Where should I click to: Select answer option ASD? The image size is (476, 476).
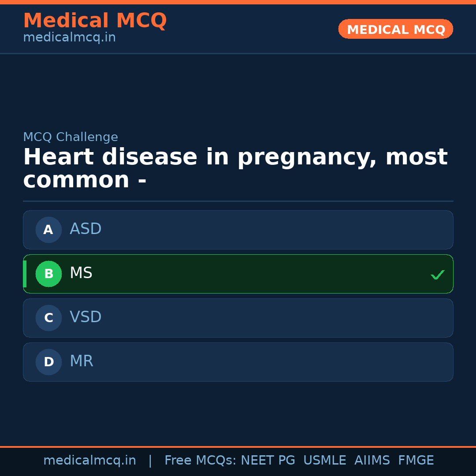tap(238, 230)
